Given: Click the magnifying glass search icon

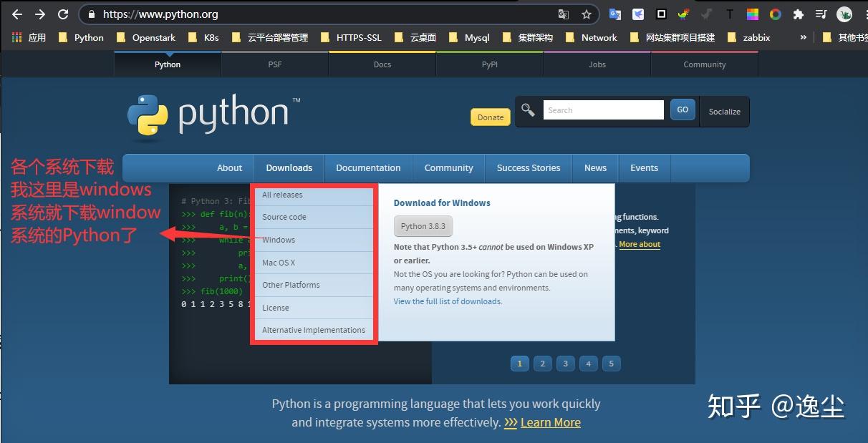Looking at the screenshot, I should [528, 110].
